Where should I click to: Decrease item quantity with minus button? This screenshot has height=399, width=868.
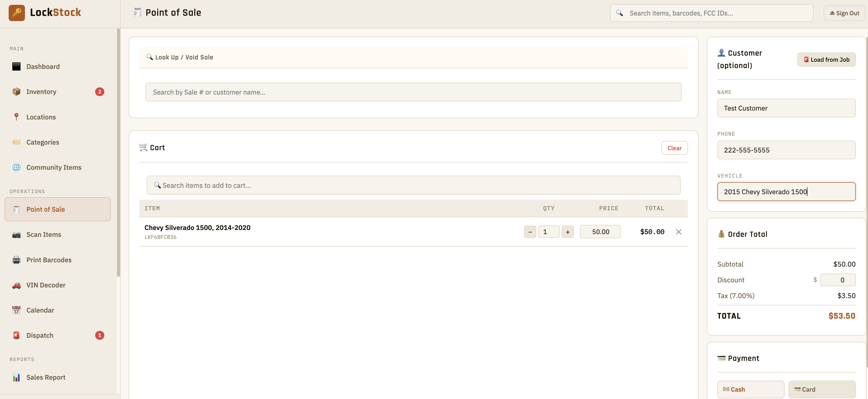click(530, 232)
